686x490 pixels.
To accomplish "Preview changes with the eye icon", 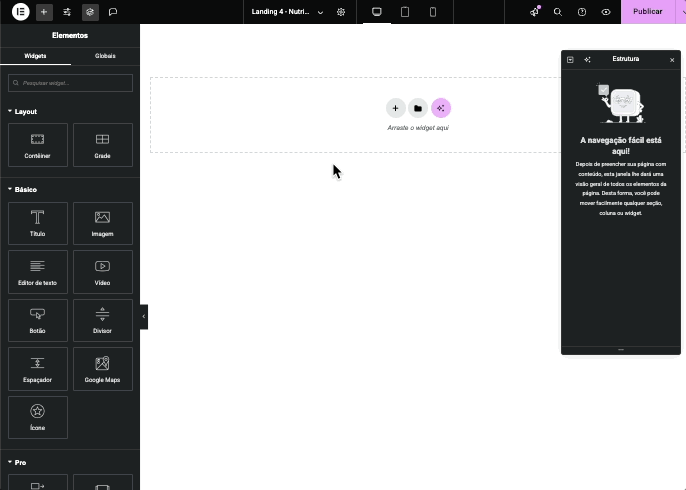I will 606,12.
